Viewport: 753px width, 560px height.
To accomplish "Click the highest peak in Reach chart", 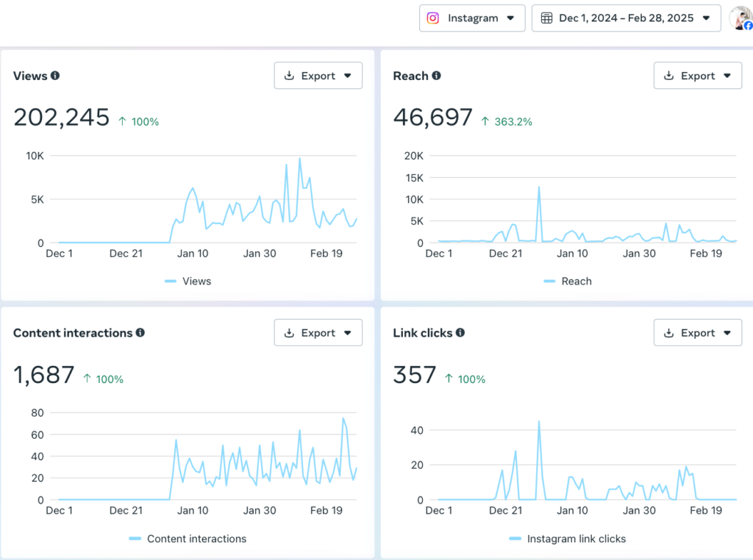I will pos(539,187).
